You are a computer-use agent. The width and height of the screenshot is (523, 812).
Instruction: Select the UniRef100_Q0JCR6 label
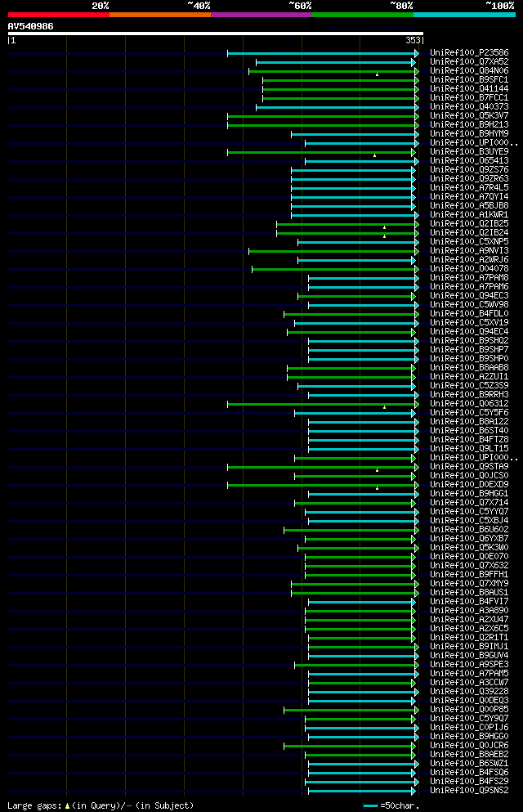pos(469,745)
